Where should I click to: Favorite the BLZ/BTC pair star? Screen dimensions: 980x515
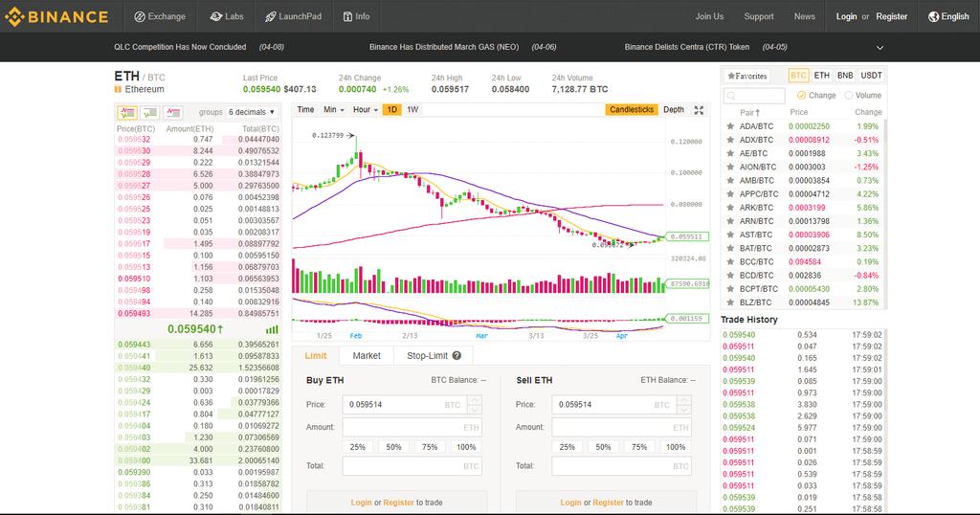pyautogui.click(x=730, y=302)
